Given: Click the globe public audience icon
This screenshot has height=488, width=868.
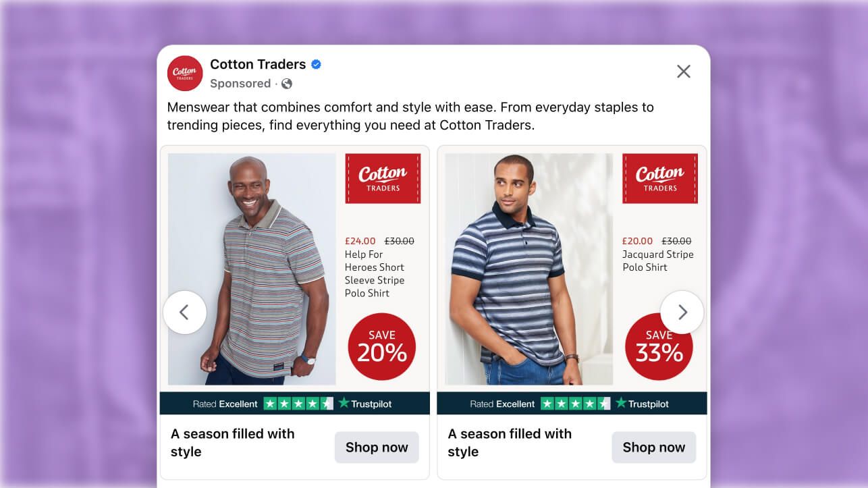Looking at the screenshot, I should 287,84.
